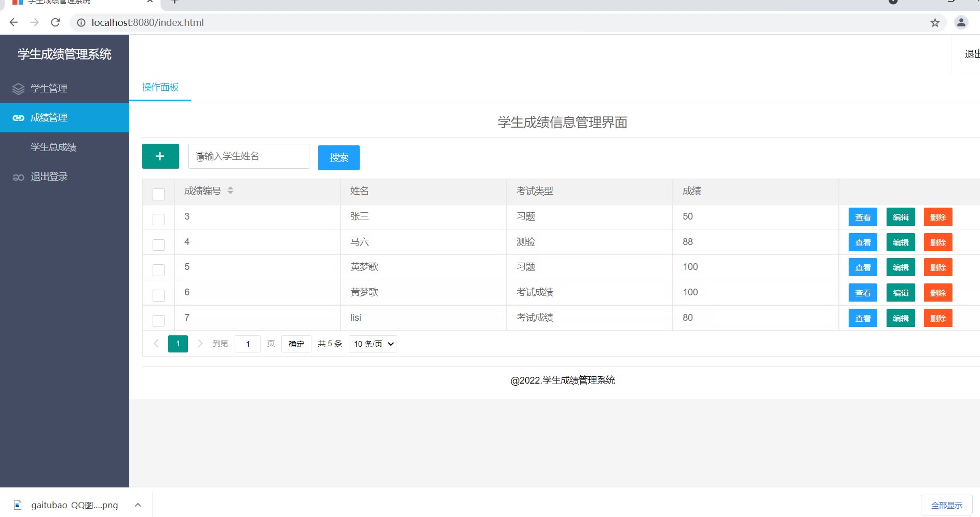
Task: Go to next page arrow in pagination
Action: [200, 344]
